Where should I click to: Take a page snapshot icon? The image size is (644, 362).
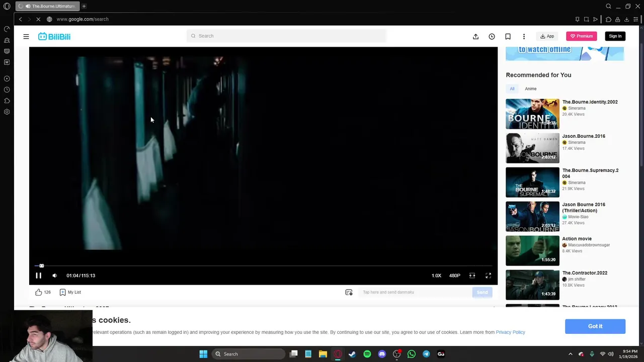click(x=586, y=19)
